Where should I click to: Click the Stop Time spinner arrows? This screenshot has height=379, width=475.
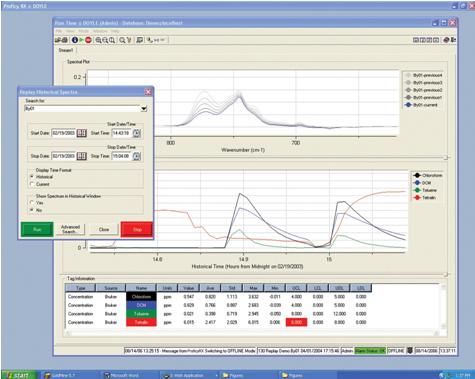(137, 156)
